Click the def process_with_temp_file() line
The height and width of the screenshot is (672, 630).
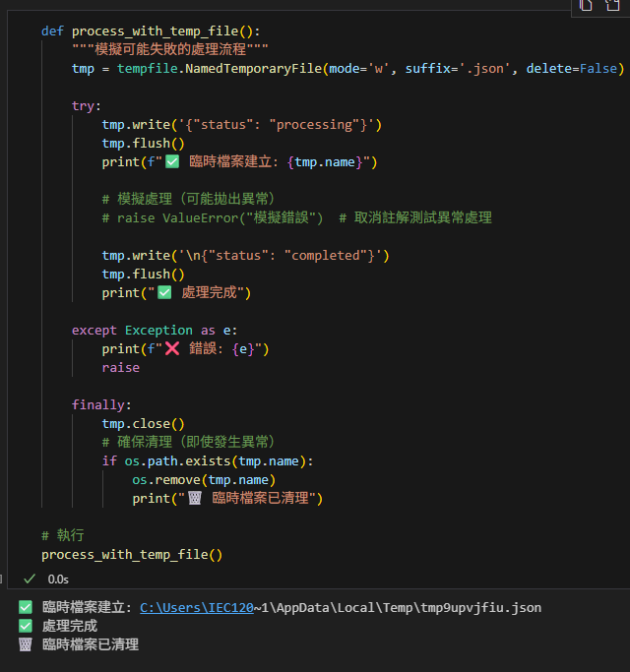click(x=151, y=31)
